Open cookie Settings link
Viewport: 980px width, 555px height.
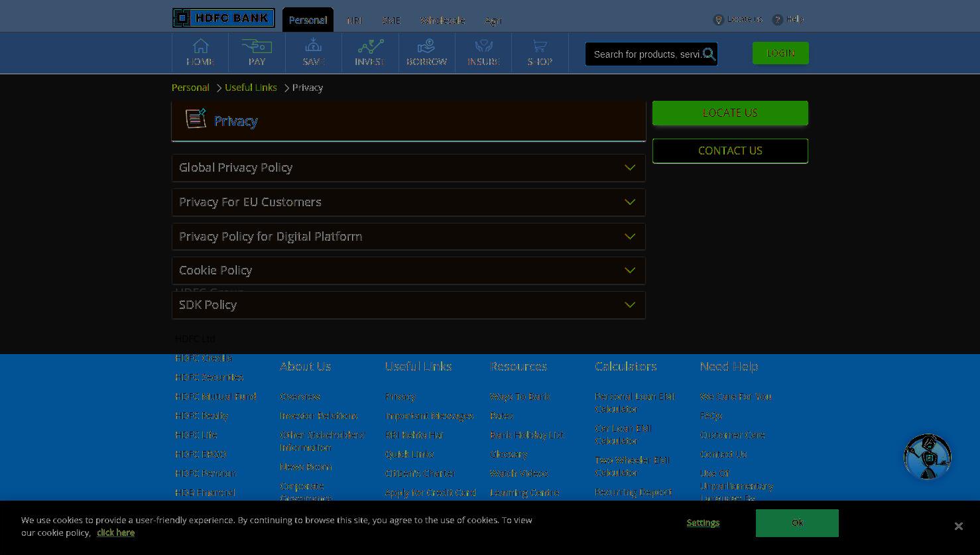(x=703, y=523)
